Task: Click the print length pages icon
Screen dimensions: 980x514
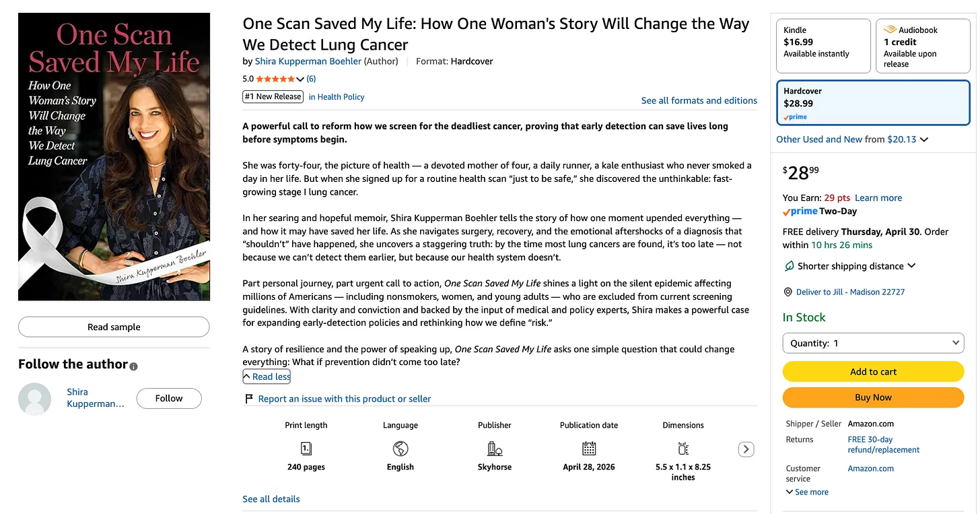Action: 306,449
